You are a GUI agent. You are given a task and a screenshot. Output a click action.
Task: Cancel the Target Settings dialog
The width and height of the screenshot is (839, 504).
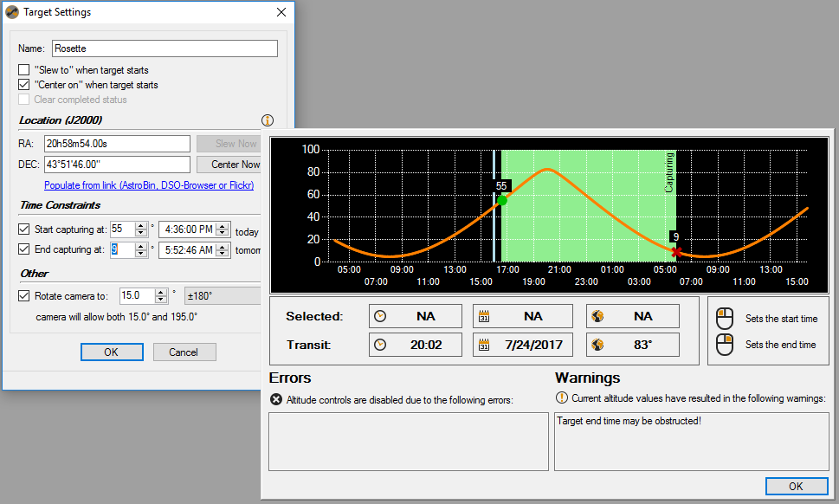(x=184, y=352)
